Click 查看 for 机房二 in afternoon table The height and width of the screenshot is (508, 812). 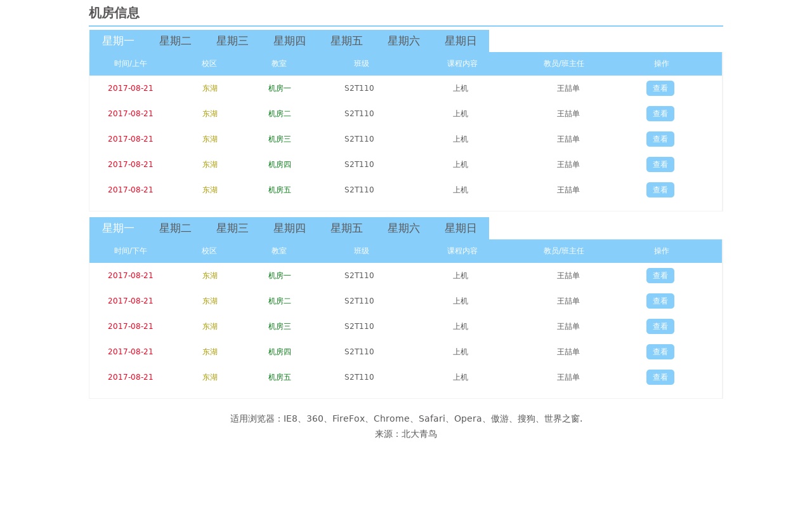pos(660,301)
